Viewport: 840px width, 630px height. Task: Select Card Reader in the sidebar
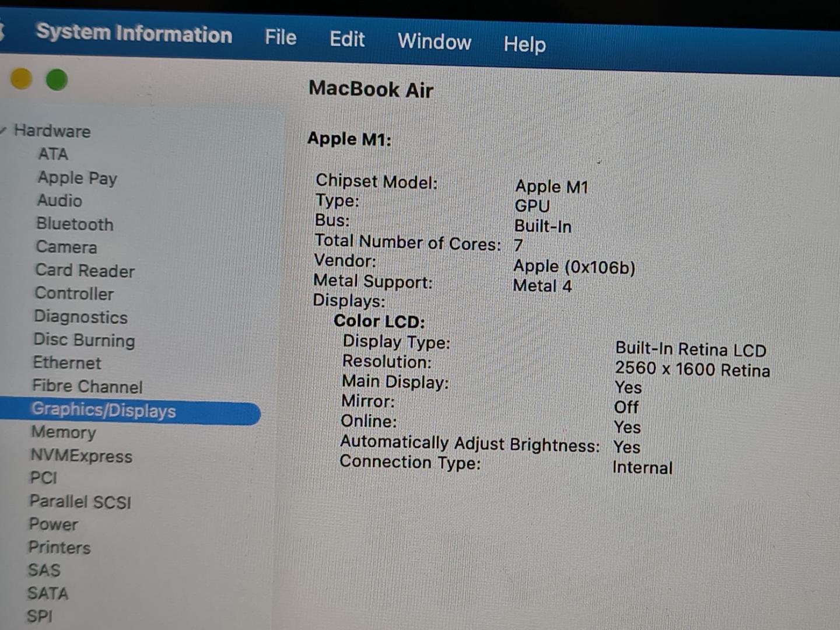pyautogui.click(x=85, y=271)
